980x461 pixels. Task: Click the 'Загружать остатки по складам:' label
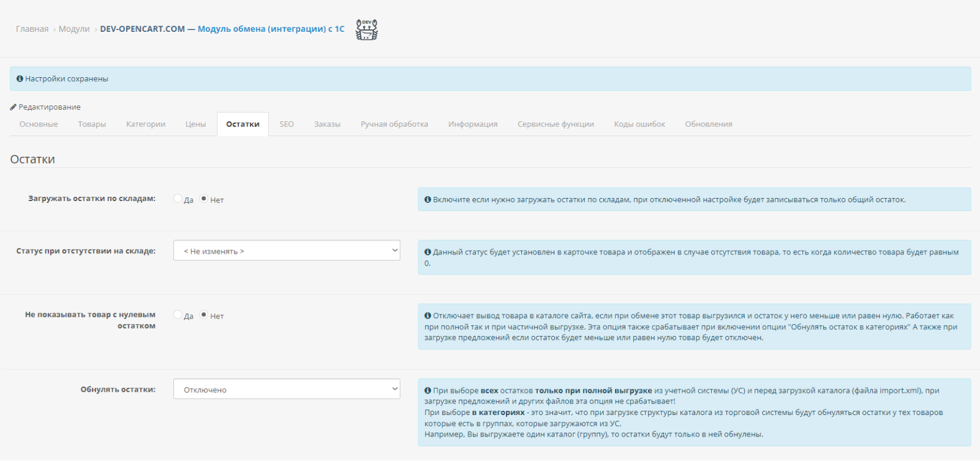point(92,199)
